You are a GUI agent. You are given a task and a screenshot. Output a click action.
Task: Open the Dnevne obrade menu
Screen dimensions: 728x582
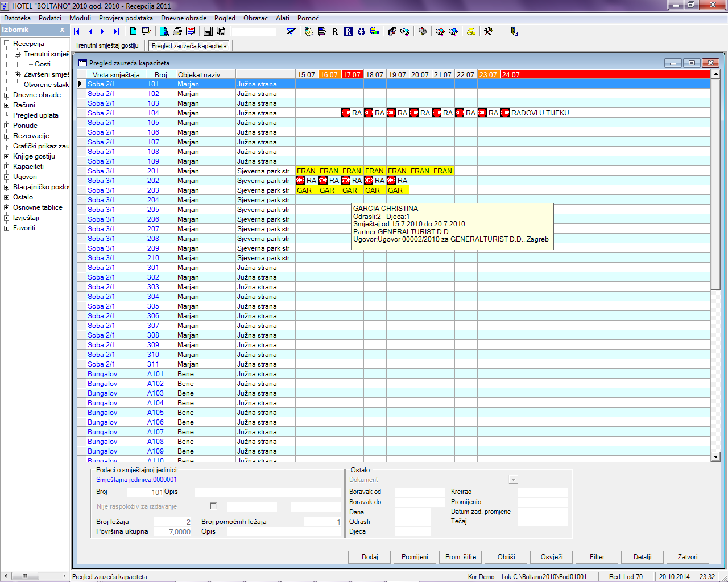184,18
